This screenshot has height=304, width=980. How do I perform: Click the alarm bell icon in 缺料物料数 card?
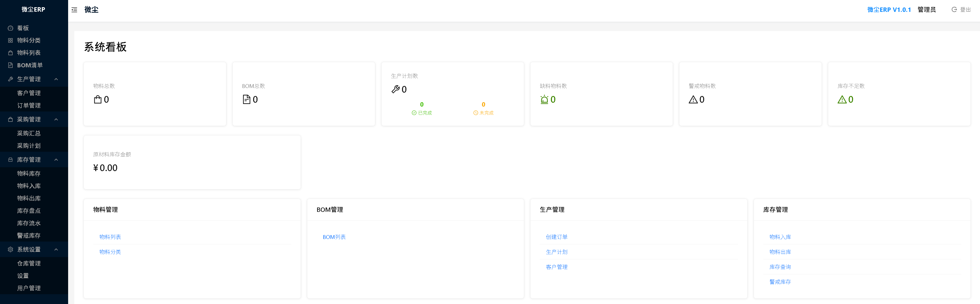pyautogui.click(x=544, y=99)
